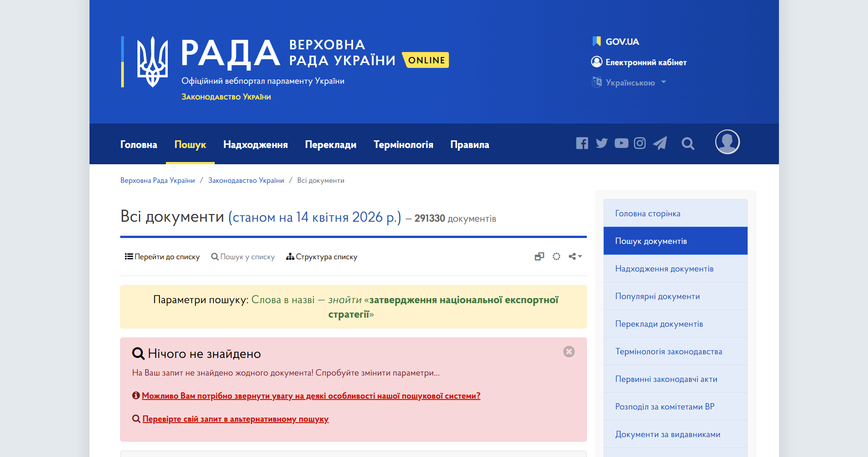Open 'Популярні документи' in sidebar

[675, 296]
